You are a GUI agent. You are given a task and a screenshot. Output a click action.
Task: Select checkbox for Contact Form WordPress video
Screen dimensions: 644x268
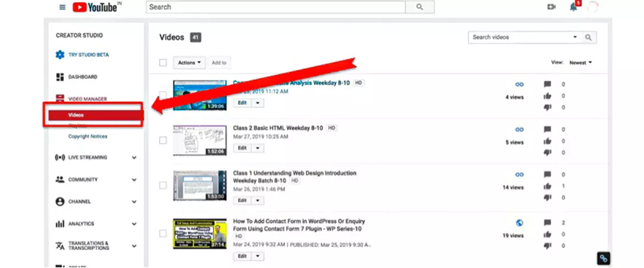[163, 233]
